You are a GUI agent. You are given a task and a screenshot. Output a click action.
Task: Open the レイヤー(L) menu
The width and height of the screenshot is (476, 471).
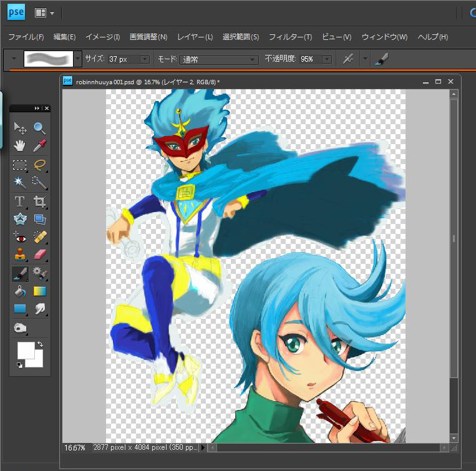point(195,37)
